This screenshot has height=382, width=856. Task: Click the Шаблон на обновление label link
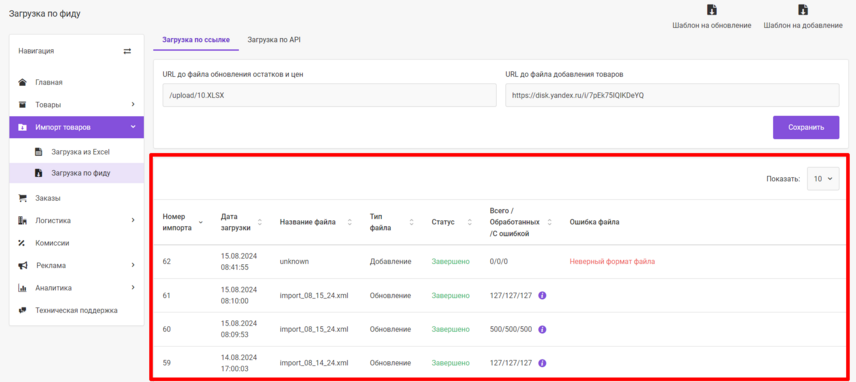[x=711, y=25]
